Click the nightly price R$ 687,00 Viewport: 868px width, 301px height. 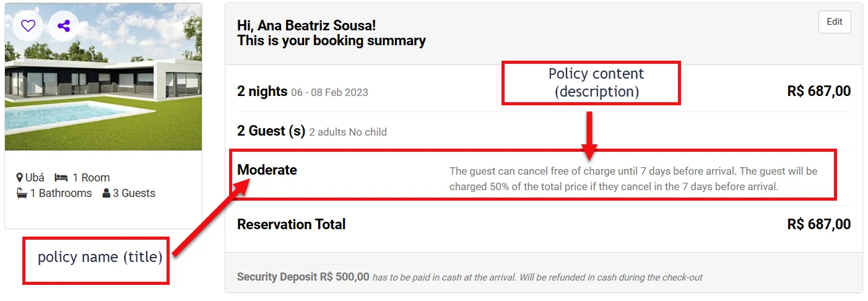818,92
